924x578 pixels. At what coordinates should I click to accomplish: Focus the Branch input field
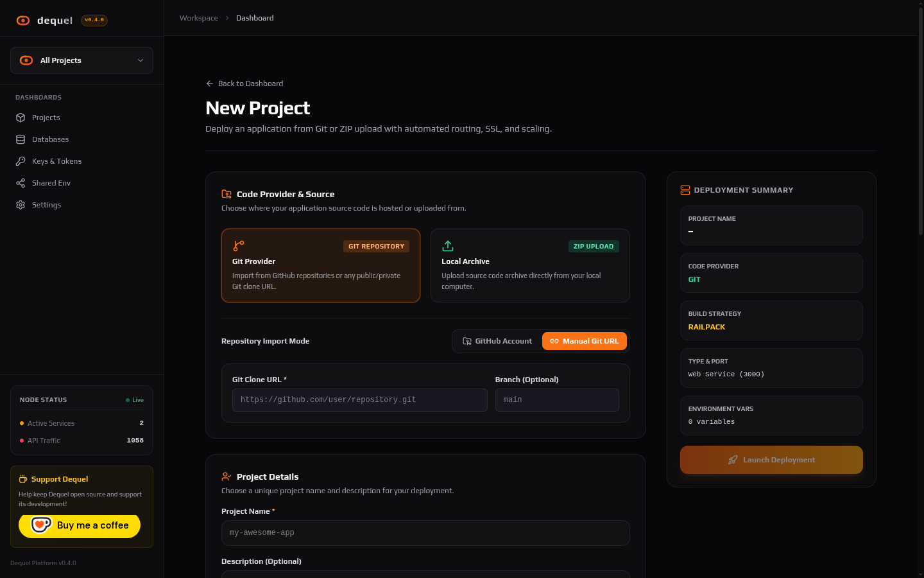[557, 400]
